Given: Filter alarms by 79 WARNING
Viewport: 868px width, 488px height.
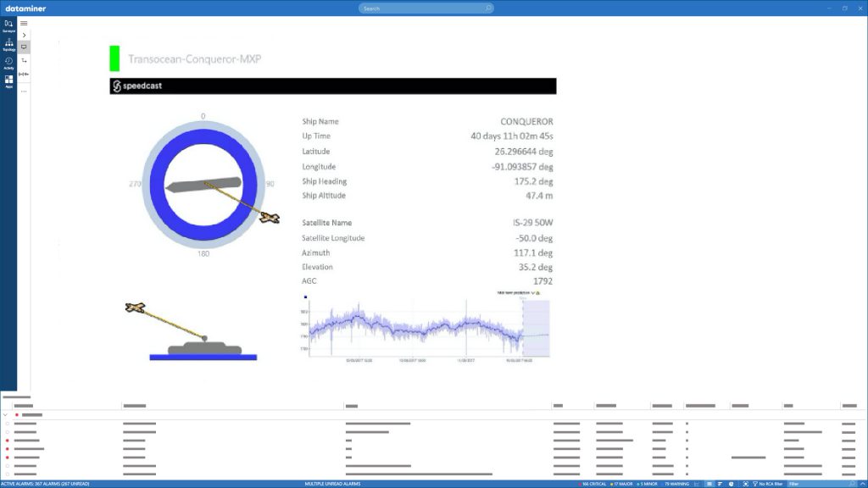Looking at the screenshot, I should [676, 484].
